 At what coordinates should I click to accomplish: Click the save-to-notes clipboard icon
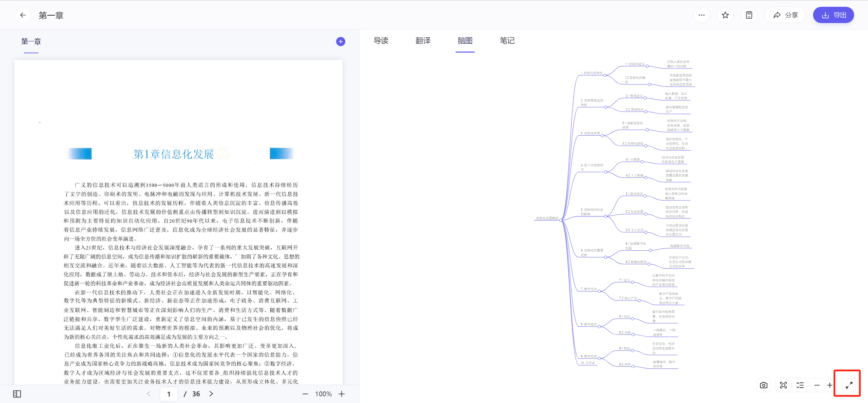pyautogui.click(x=749, y=15)
